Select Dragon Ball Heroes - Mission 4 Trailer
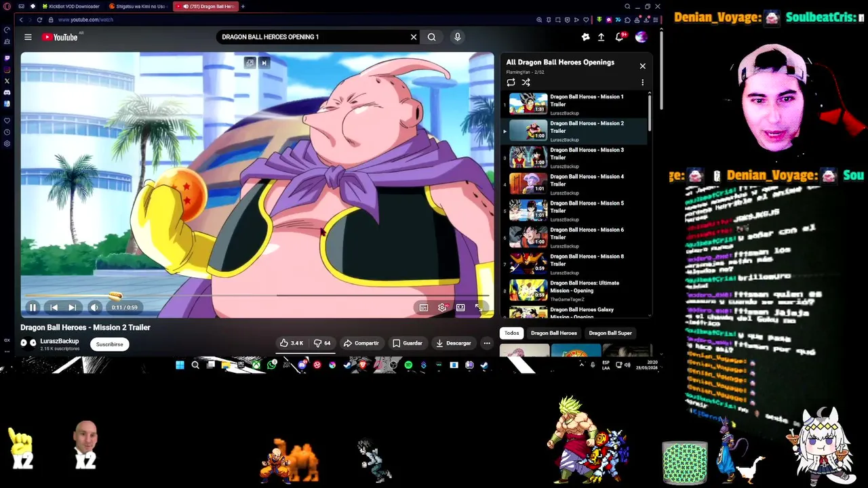 coord(575,184)
